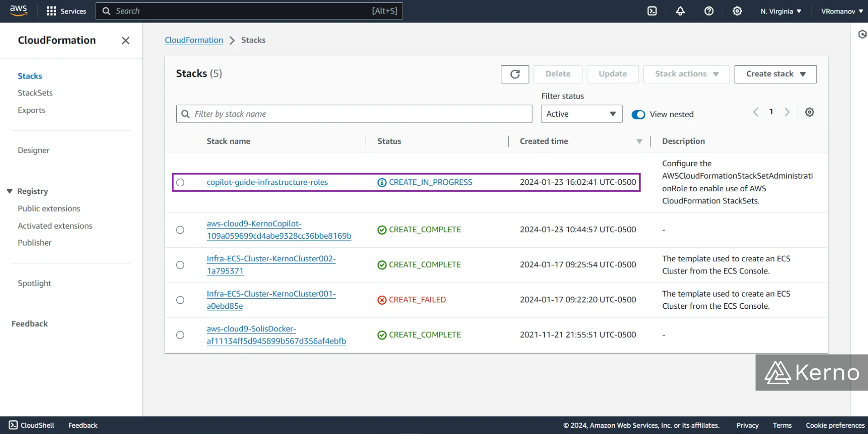The height and width of the screenshot is (434, 868).
Task: Open Cookie preferences in footer
Action: click(835, 425)
